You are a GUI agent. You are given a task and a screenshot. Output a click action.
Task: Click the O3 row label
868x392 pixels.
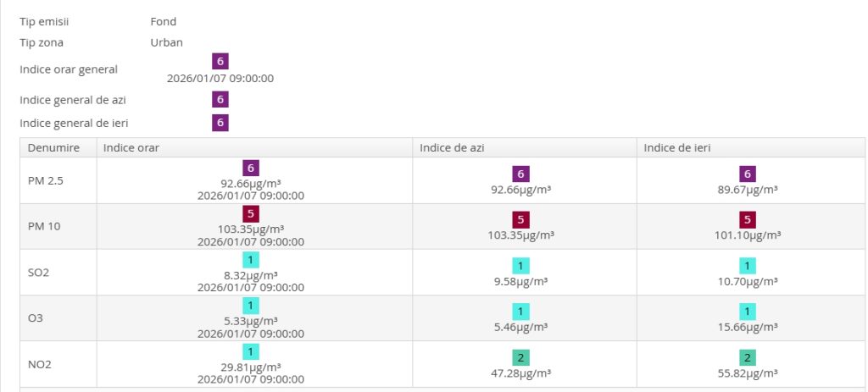pyautogui.click(x=36, y=317)
